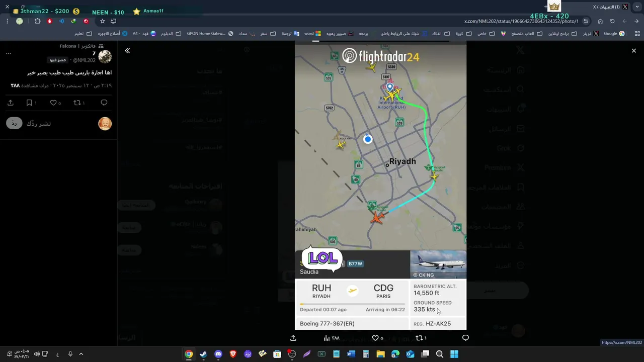Screen dimensions: 644x362
Task: Open Google Chrome from the taskbar
Action: point(189,354)
